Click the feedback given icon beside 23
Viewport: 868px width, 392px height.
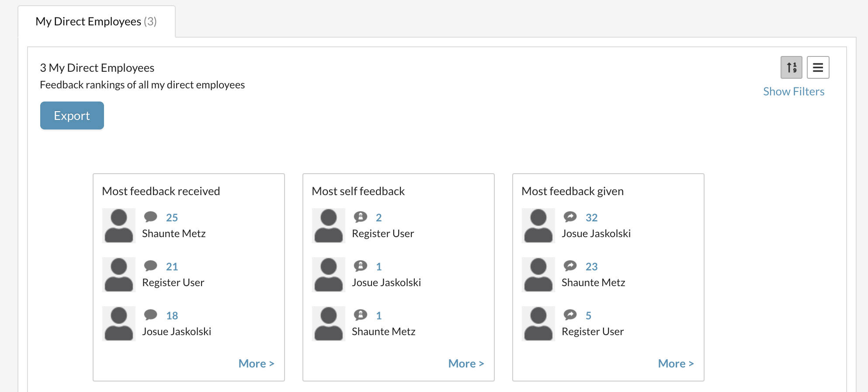coord(570,266)
